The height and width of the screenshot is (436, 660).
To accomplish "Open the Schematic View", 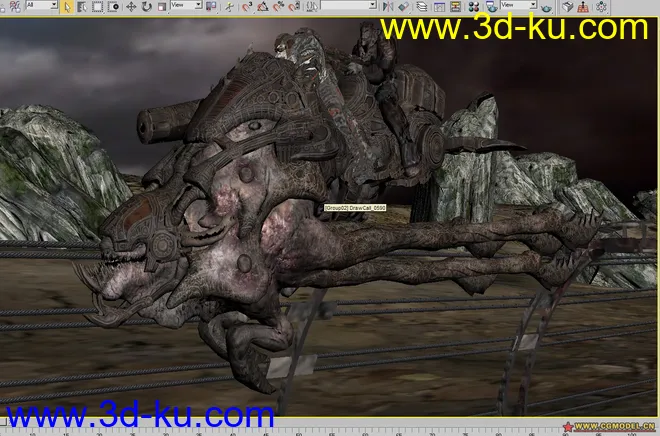I will [x=455, y=6].
